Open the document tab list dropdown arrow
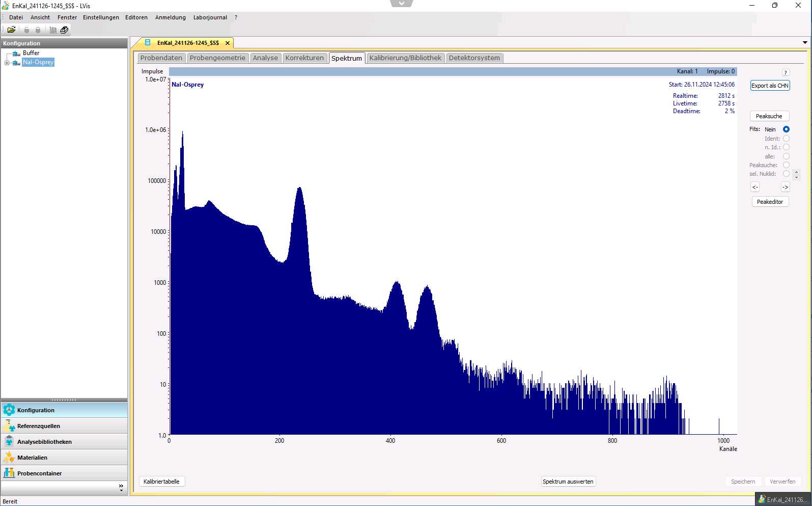Image resolution: width=812 pixels, height=506 pixels. coord(805,43)
